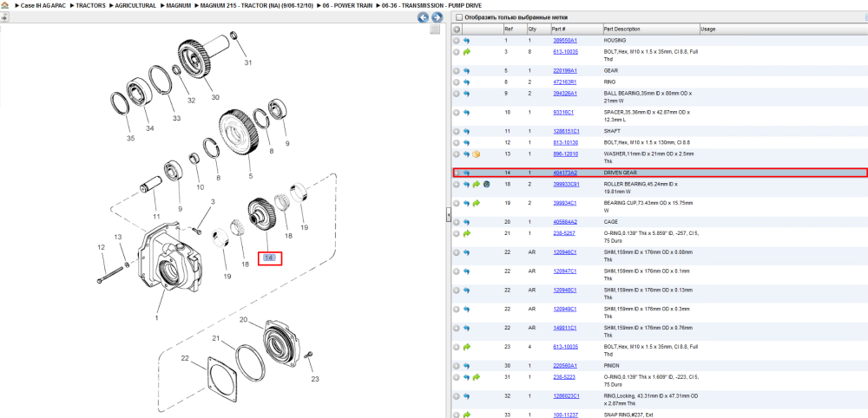Open part number link 1286151C1
The height and width of the screenshot is (418, 868).
(x=566, y=131)
